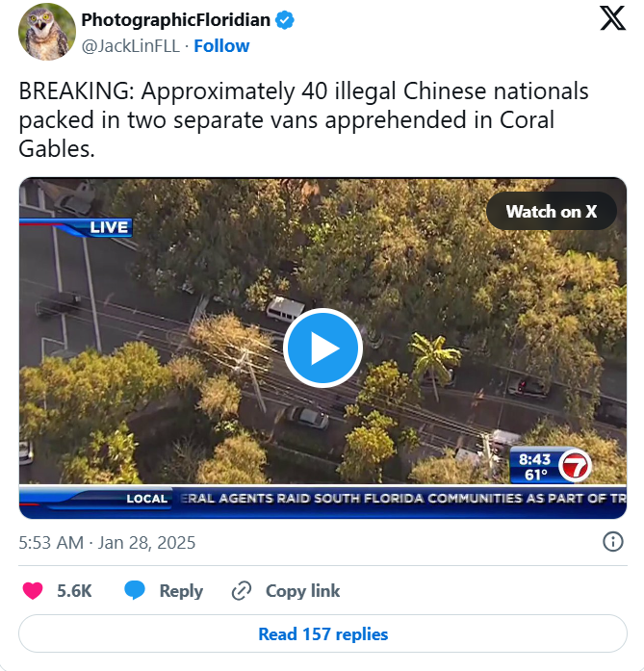Like the post with the heart icon

click(x=33, y=591)
